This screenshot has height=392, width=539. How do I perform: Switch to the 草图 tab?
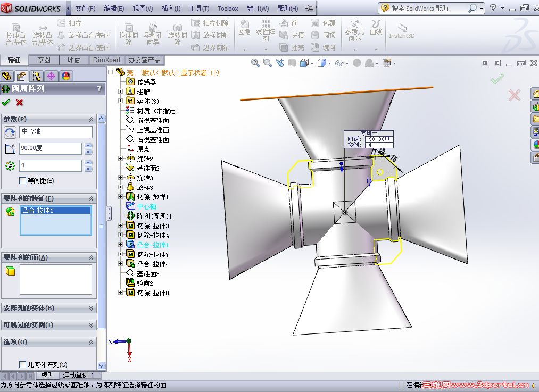coord(45,60)
